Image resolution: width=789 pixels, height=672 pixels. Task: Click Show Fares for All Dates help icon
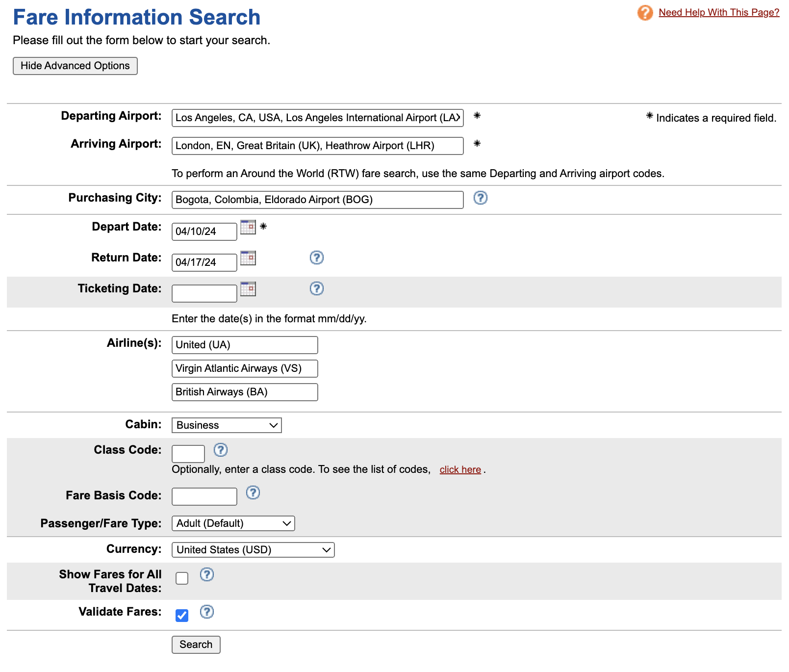[207, 574]
